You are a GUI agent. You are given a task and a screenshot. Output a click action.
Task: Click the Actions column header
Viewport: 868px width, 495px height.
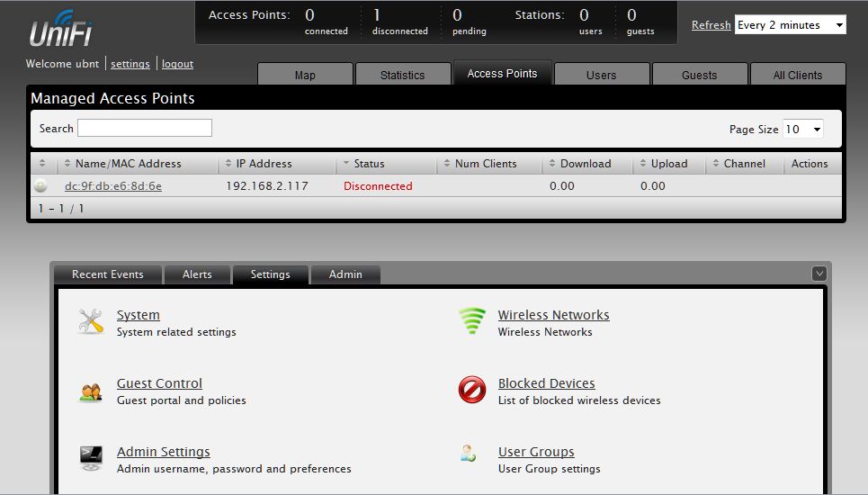pyautogui.click(x=810, y=163)
